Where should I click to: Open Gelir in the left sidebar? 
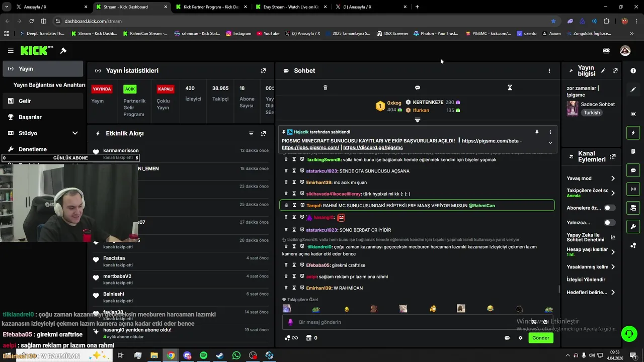pyautogui.click(x=43, y=101)
